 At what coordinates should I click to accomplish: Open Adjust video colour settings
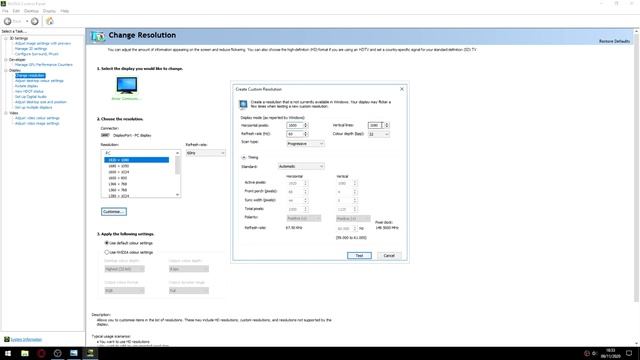pyautogui.click(x=37, y=118)
